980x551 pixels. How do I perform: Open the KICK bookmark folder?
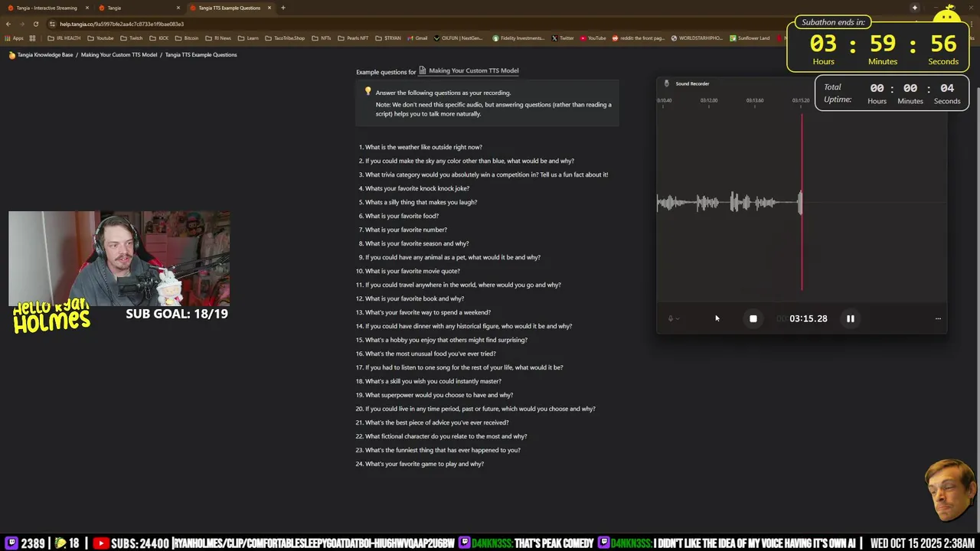click(159, 38)
